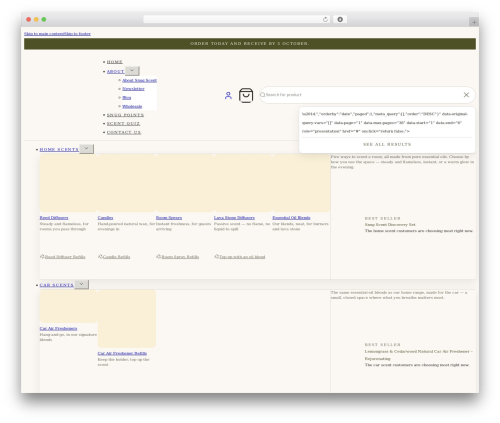Open Contact Us menu item
Screen dimensions: 500x423
pos(124,132)
